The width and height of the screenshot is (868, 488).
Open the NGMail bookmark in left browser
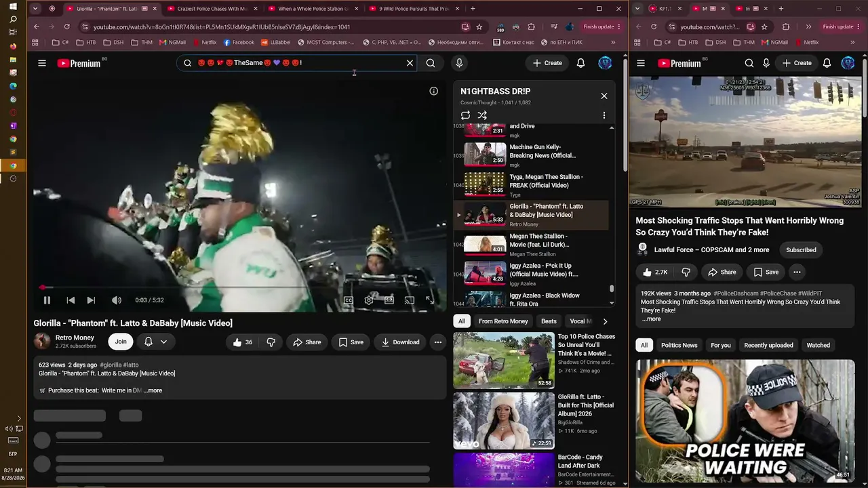click(172, 42)
